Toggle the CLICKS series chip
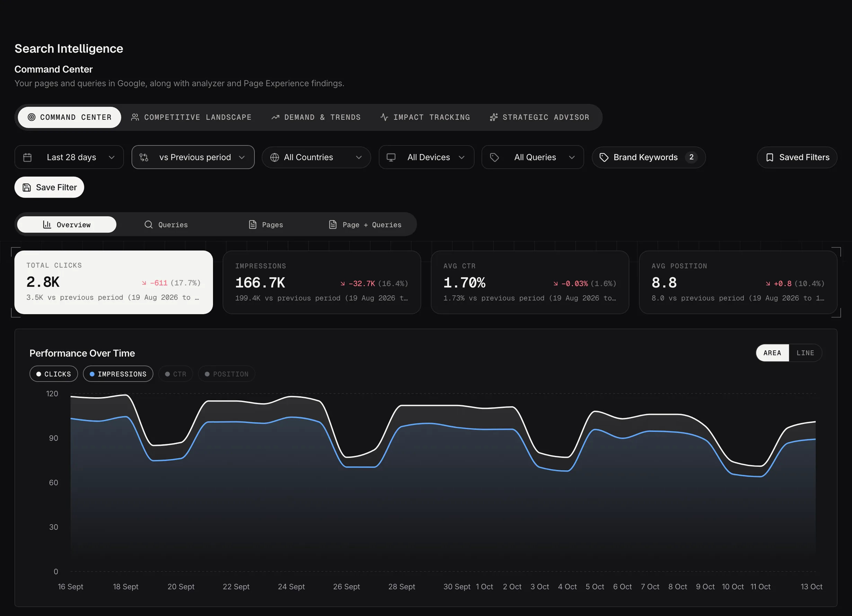This screenshot has height=616, width=852. pyautogui.click(x=54, y=374)
